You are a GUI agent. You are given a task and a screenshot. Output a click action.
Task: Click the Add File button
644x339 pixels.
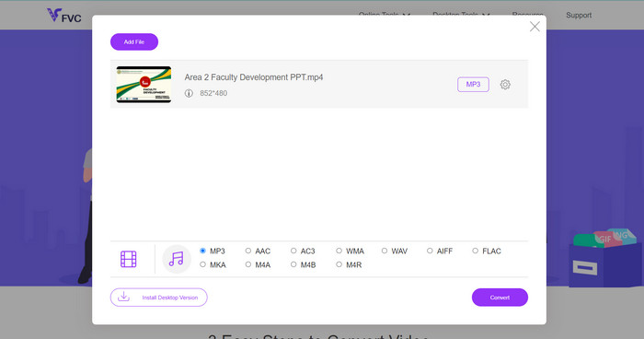134,42
